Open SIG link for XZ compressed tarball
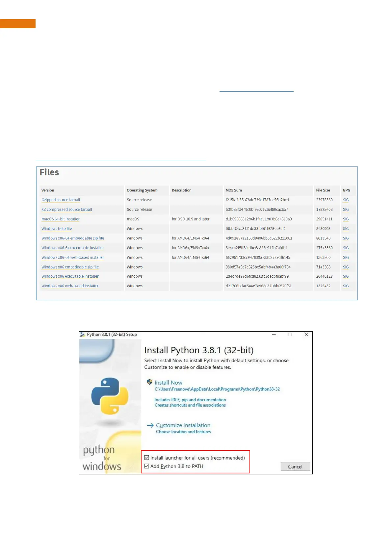This screenshot has width=392, height=554. click(346, 209)
